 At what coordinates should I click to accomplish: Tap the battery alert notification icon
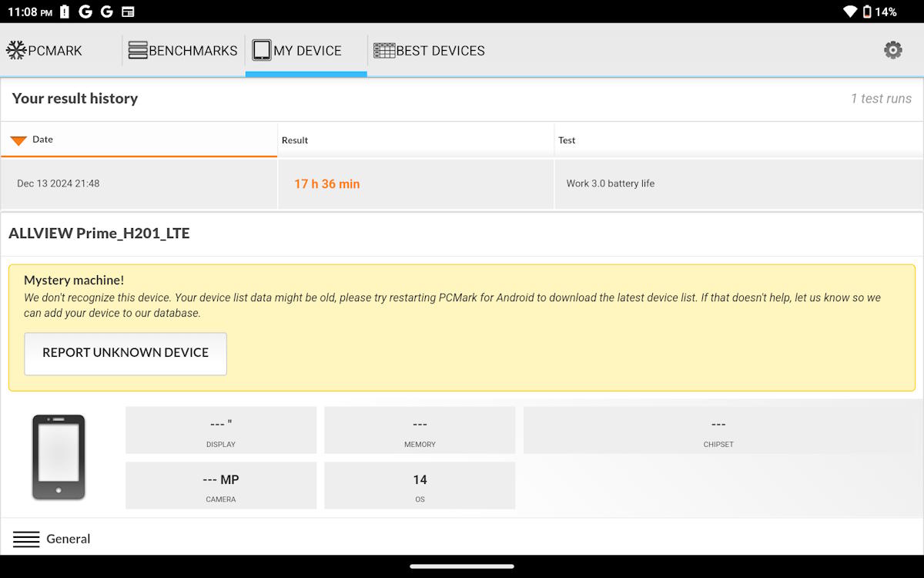[65, 12]
